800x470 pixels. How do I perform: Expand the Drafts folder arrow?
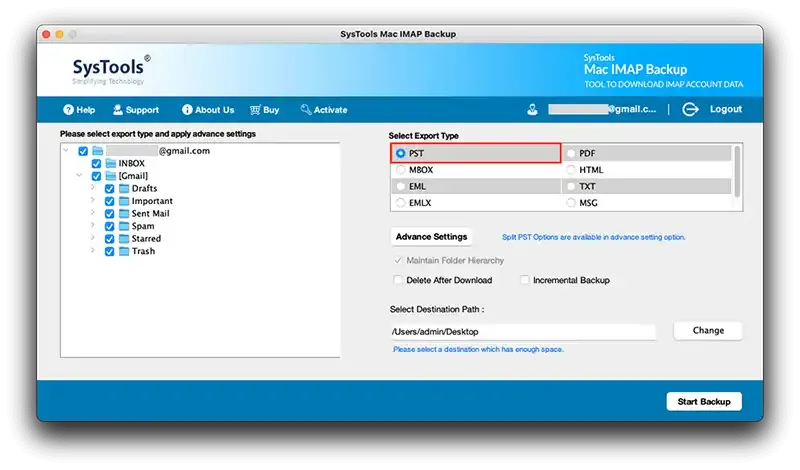click(92, 187)
